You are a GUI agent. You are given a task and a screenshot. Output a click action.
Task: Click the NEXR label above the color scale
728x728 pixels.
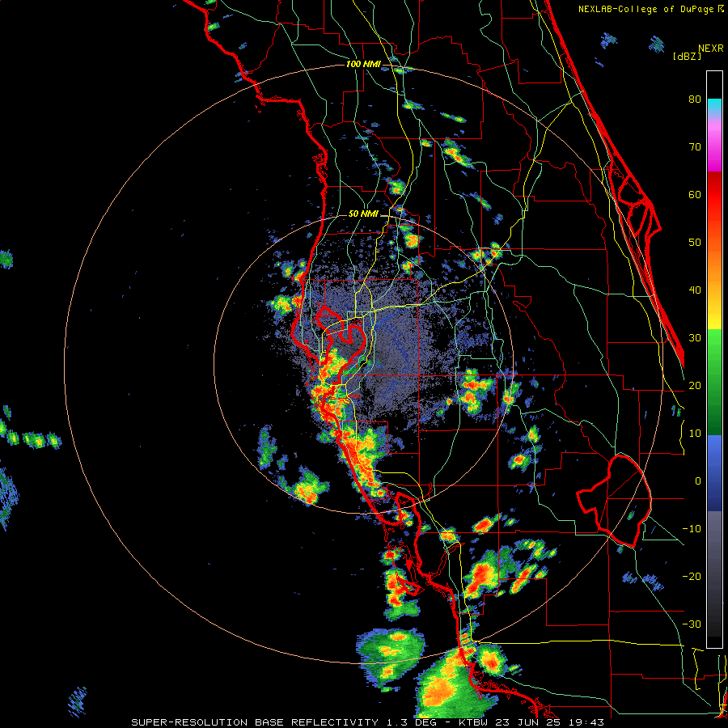pyautogui.click(x=711, y=49)
